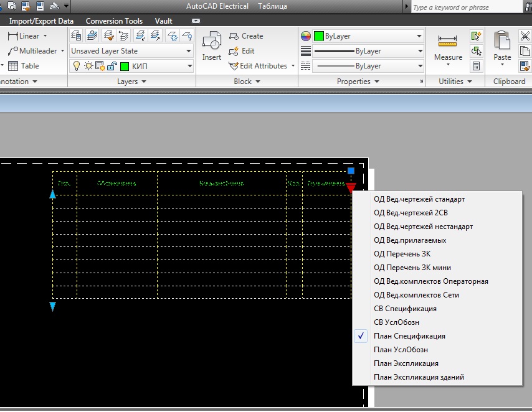Click the Cut scissors icon
Screen dimensions: 532x412
click(525, 35)
